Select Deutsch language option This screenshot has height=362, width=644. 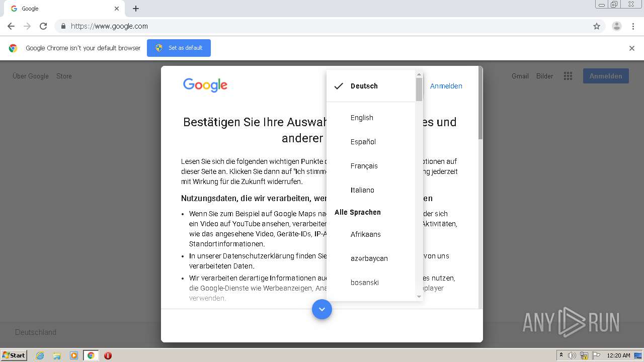point(371,86)
